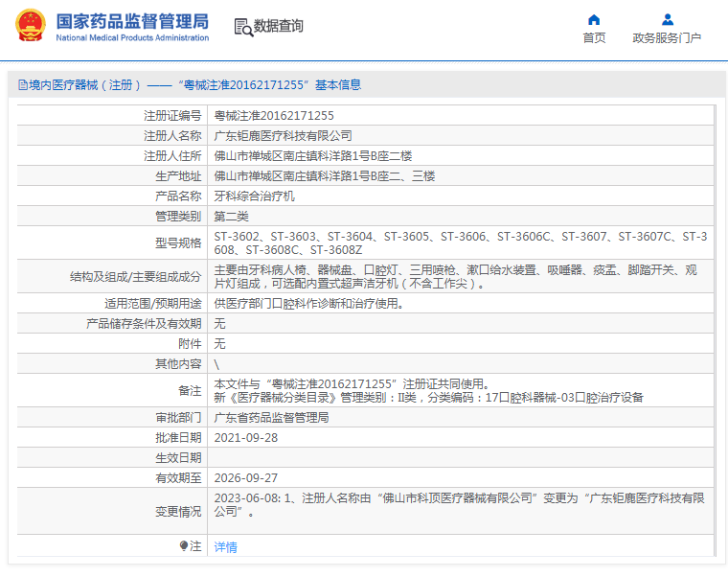Click 适用范围/预期用途 label
This screenshot has width=728, height=577.
point(152,304)
